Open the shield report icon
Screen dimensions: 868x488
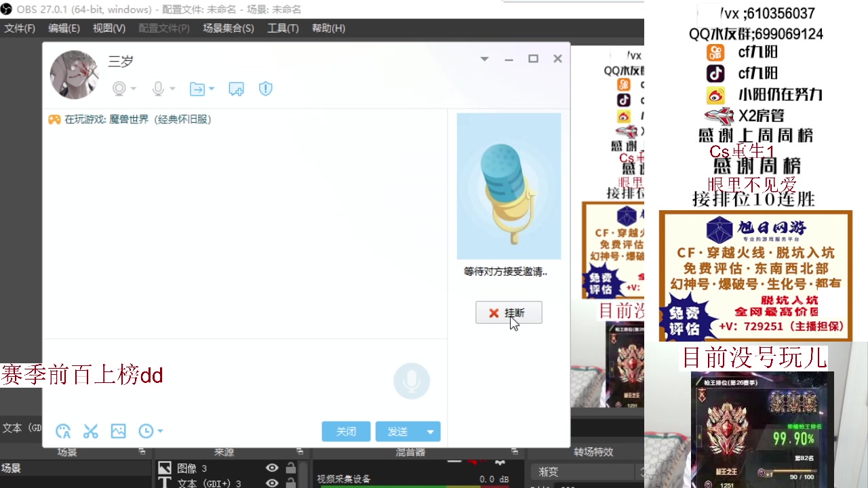point(266,89)
